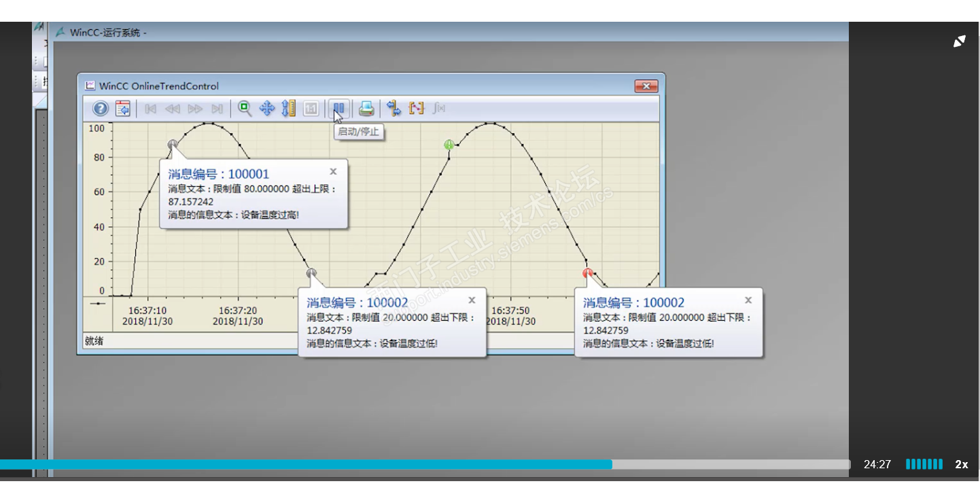Click the 100 value on the Y axis
980x490 pixels.
[97, 128]
